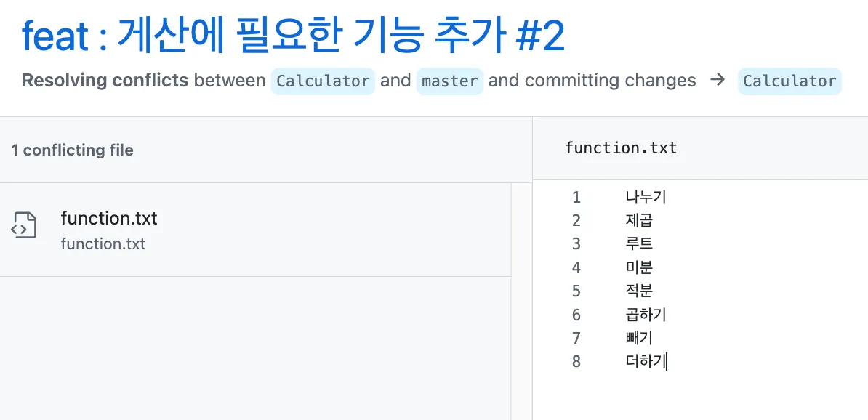Click the right arrow icon before the target branch

(717, 80)
